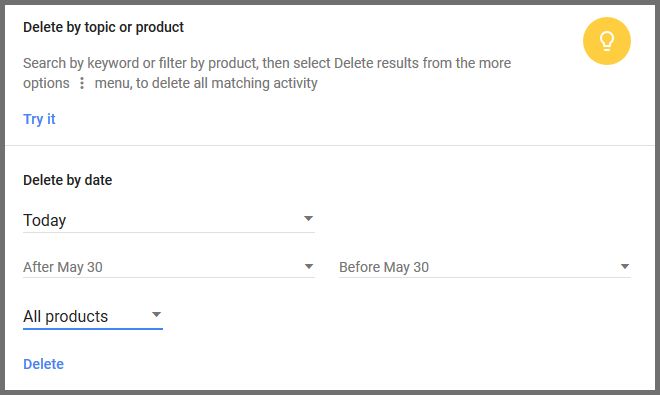Click the three-dot more options icon
Image resolution: width=660 pixels, height=395 pixels.
[x=82, y=83]
